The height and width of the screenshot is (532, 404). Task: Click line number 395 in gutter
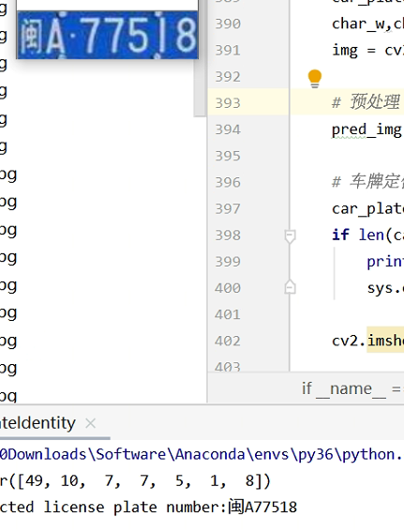(228, 156)
